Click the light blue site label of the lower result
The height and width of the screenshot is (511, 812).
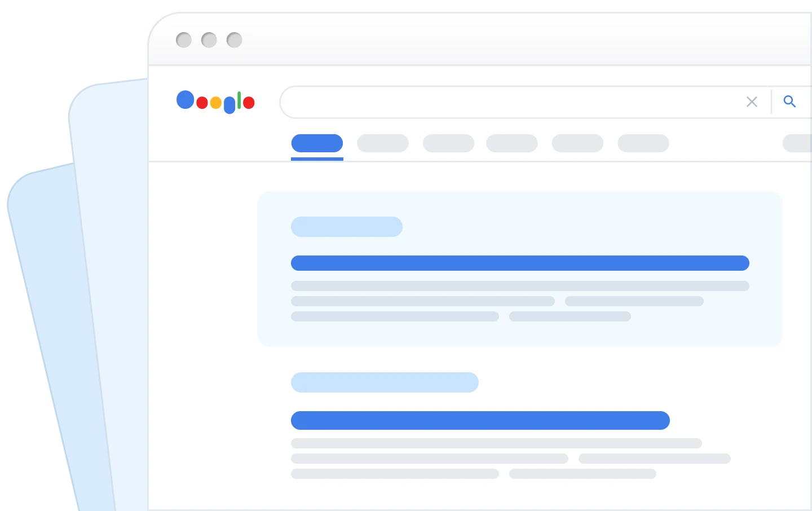tap(385, 382)
